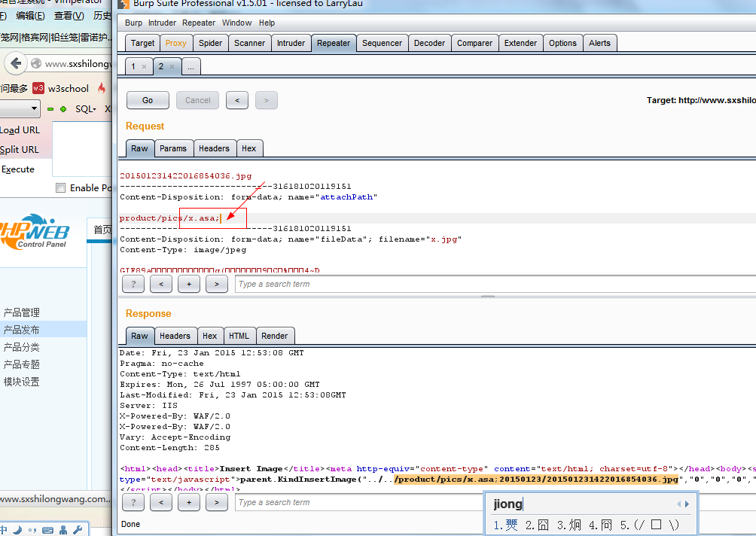Click the IME wrench settings icon
This screenshot has width=756, height=536.
[78, 530]
